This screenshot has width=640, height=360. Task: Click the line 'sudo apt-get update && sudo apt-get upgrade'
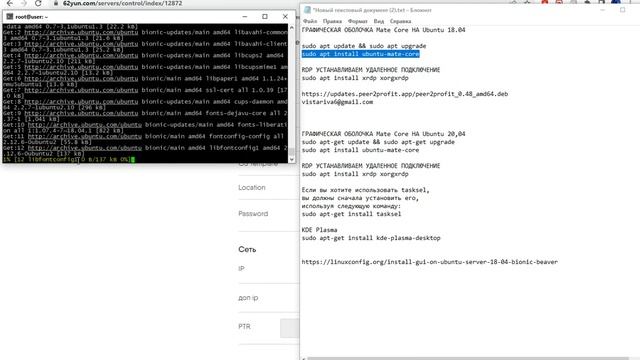pyautogui.click(x=378, y=142)
